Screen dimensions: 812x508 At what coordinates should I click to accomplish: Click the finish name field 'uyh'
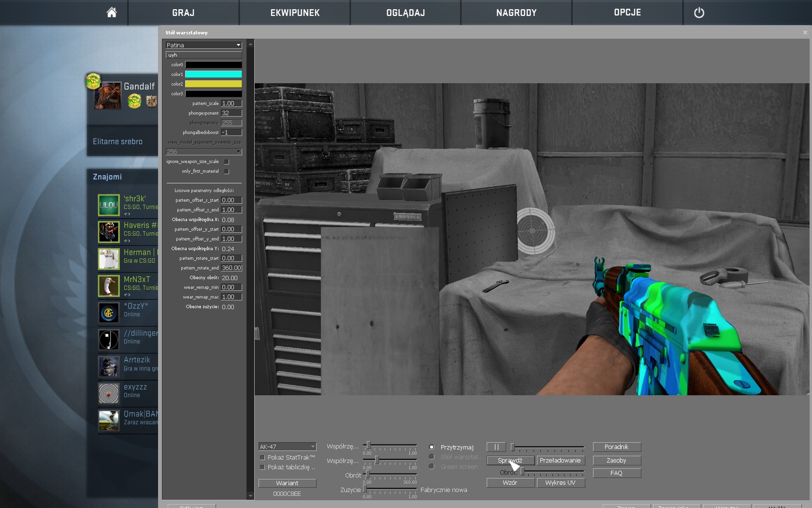click(203, 55)
